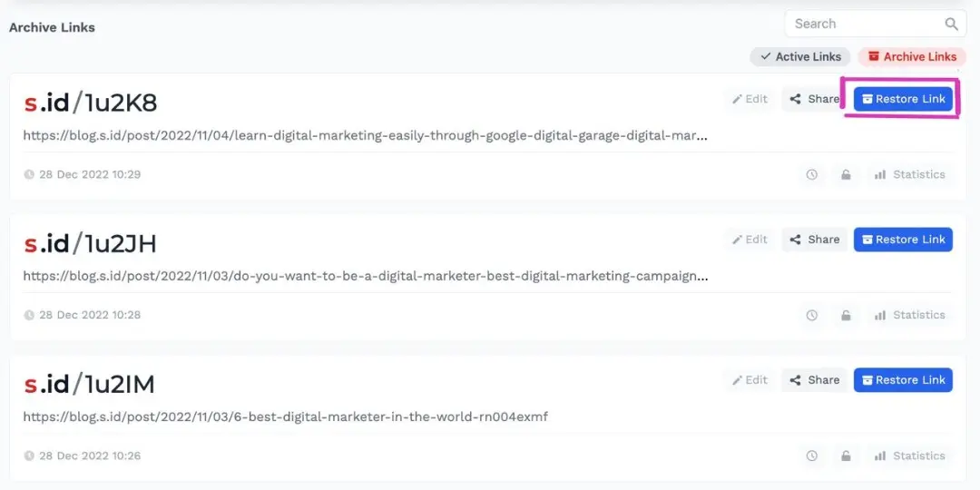Image resolution: width=980 pixels, height=490 pixels.
Task: Click clock icon on the 1u2JH link
Action: [812, 316]
